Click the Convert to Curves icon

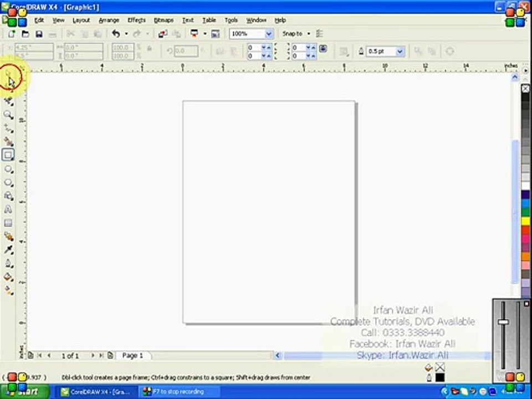point(450,51)
